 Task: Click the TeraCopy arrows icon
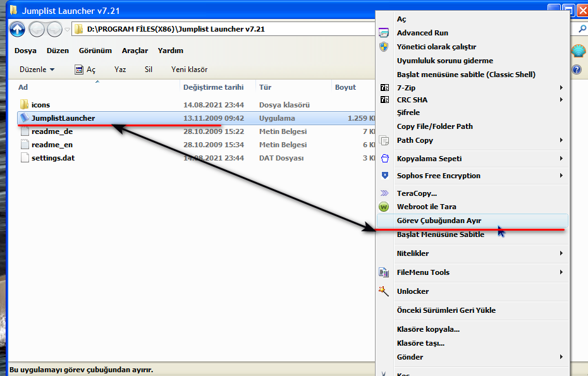[384, 193]
